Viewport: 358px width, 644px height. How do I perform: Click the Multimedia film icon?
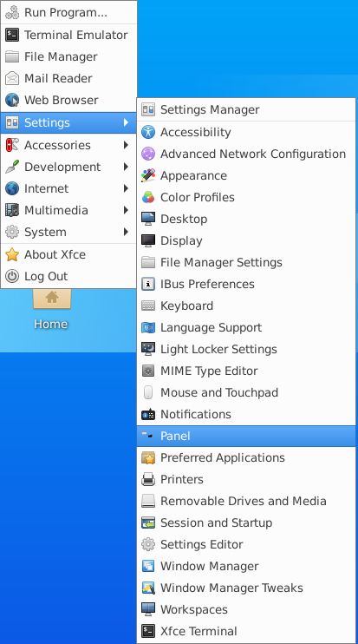(12, 210)
